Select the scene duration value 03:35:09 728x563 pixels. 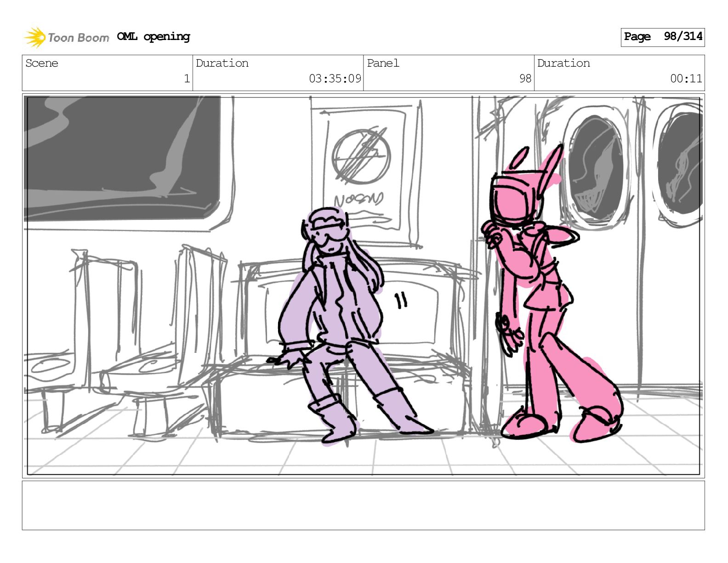pos(335,79)
